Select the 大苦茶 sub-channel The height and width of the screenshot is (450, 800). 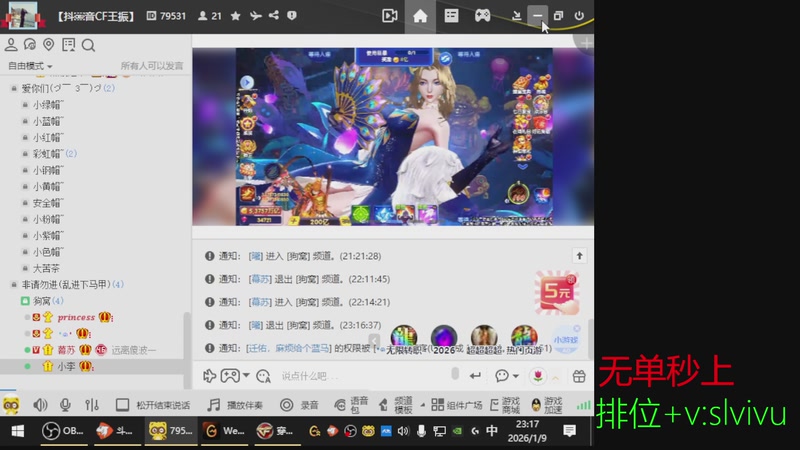coord(46,268)
